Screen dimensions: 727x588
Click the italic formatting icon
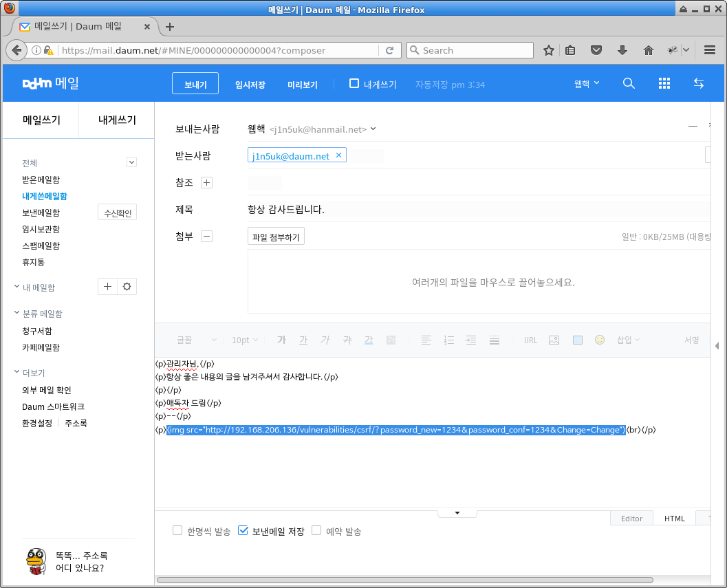click(325, 340)
